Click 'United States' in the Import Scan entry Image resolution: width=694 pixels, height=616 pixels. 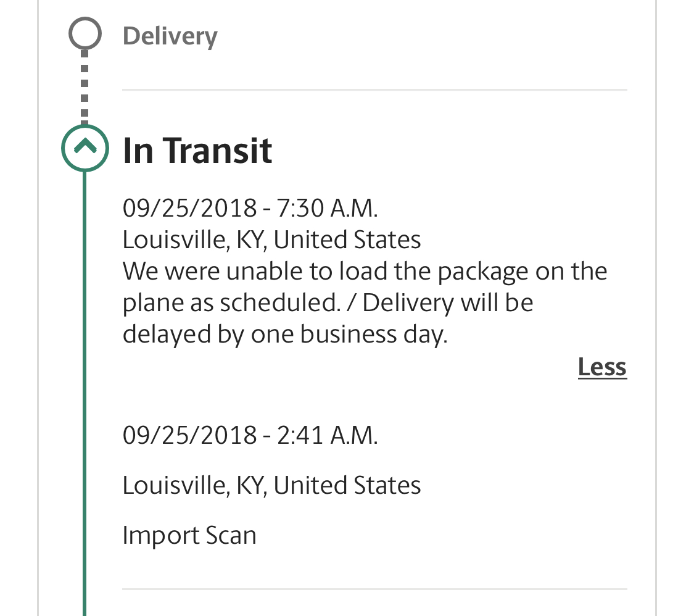tap(347, 485)
